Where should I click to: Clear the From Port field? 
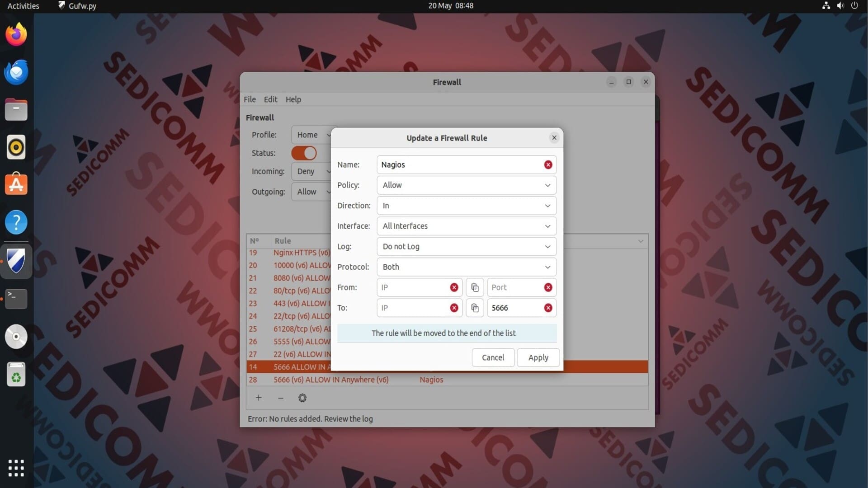(x=548, y=287)
